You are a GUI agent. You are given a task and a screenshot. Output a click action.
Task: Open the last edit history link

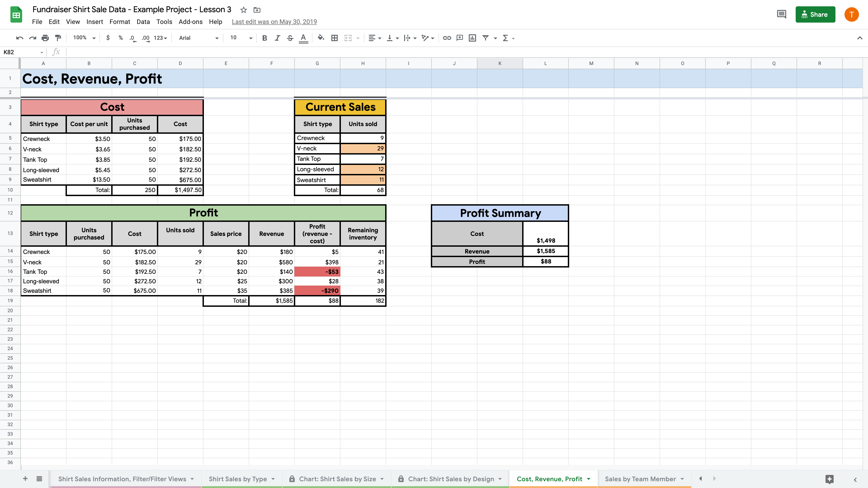274,22
